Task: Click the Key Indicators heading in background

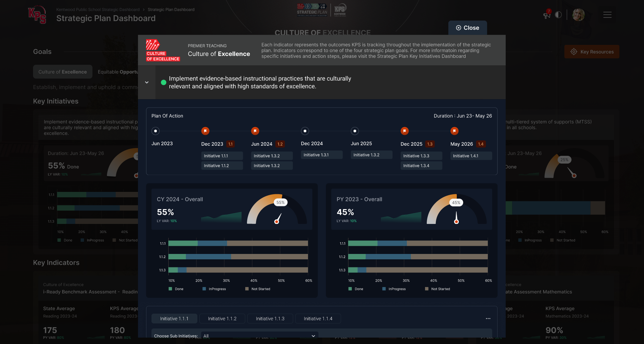Action: point(56,263)
